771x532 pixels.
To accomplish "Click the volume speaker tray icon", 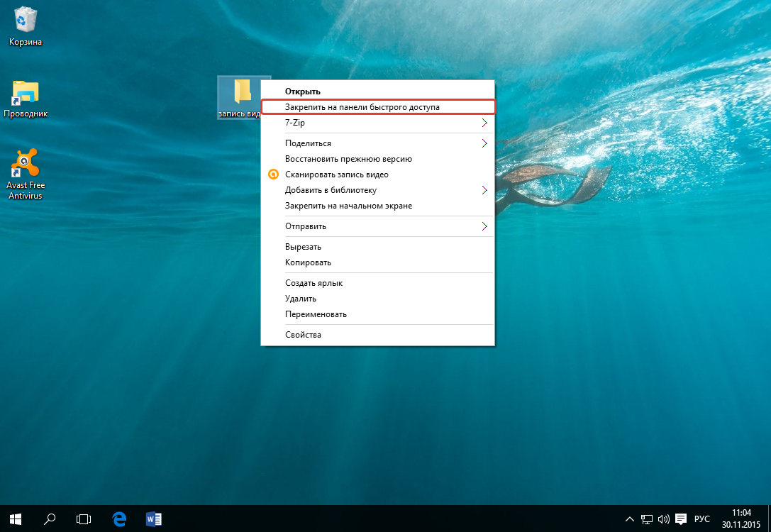I will pyautogui.click(x=664, y=519).
